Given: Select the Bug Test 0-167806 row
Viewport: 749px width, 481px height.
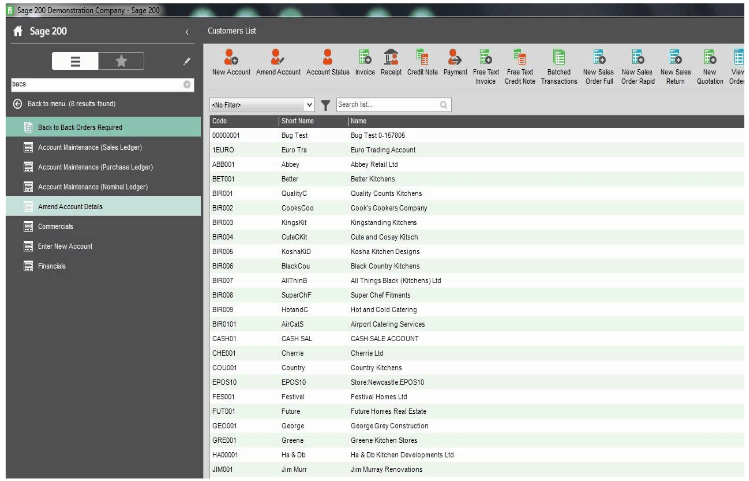Looking at the screenshot, I should [x=477, y=136].
